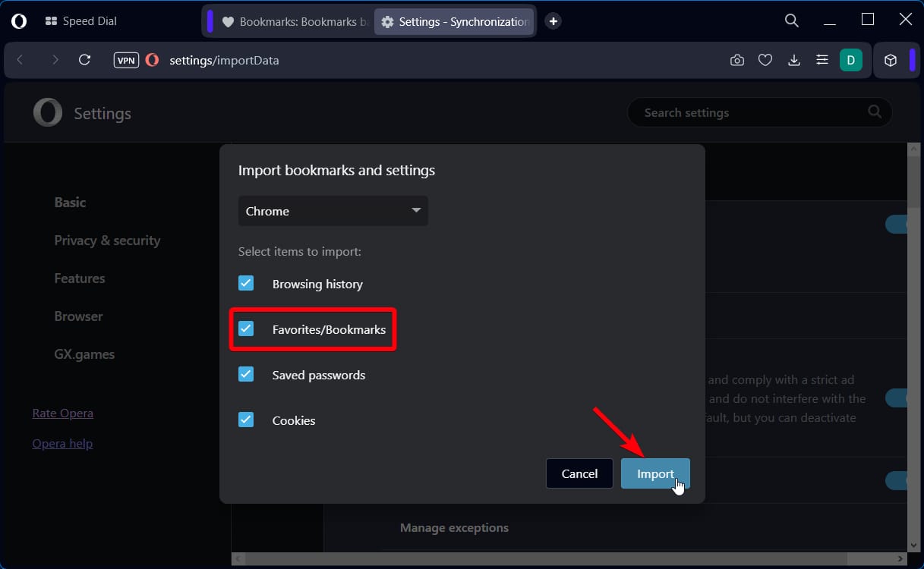This screenshot has height=569, width=924.
Task: Click the settings/importData address field
Action: (x=224, y=60)
